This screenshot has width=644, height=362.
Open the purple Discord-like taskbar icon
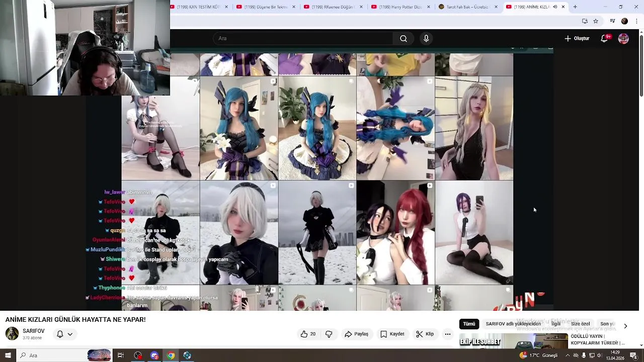click(154, 355)
